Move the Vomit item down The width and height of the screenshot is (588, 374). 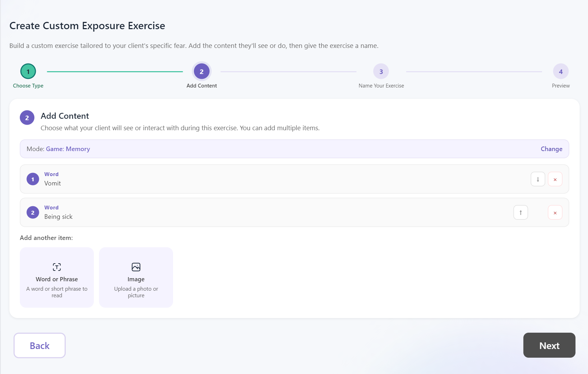coord(538,179)
